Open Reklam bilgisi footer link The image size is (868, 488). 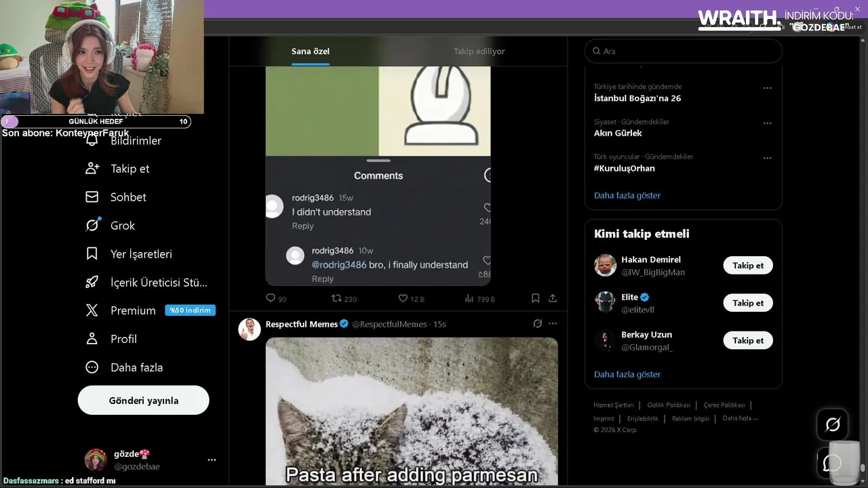(690, 418)
